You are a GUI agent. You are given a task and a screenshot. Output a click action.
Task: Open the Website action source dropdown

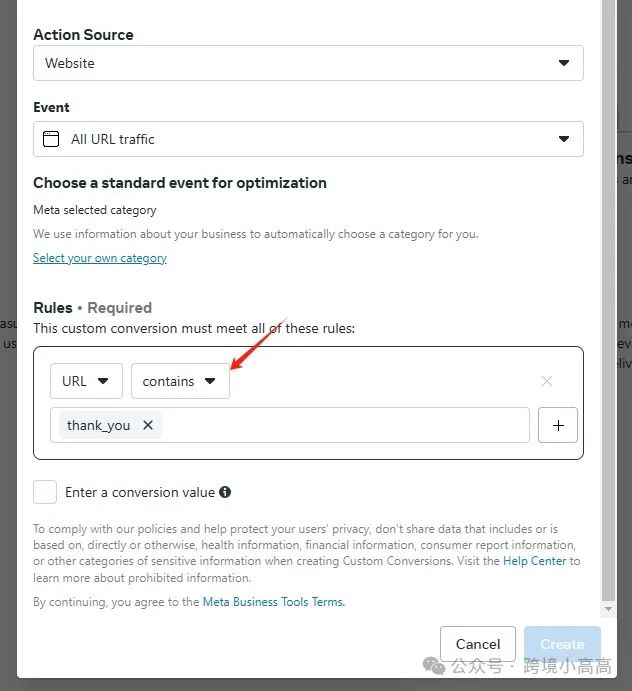click(x=309, y=63)
